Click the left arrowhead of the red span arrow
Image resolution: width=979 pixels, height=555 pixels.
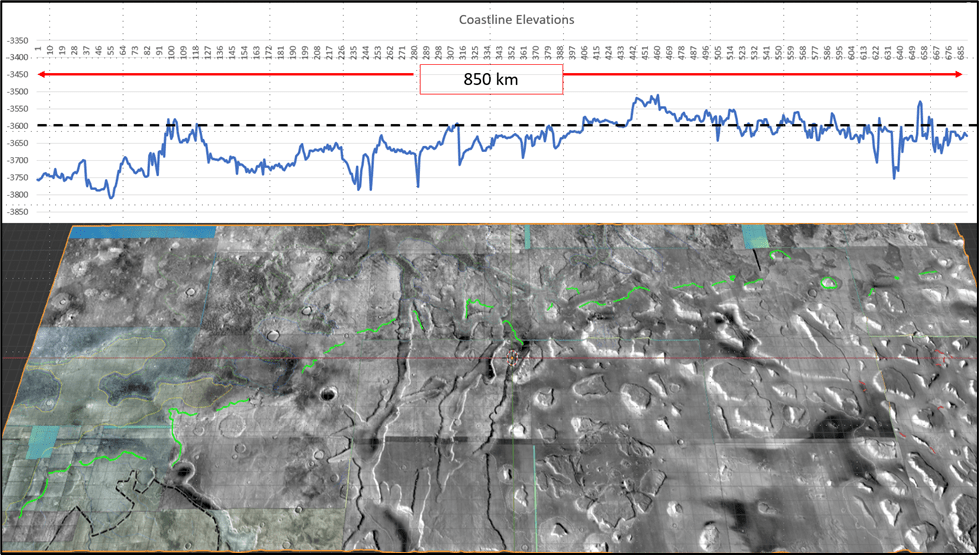[x=41, y=74]
